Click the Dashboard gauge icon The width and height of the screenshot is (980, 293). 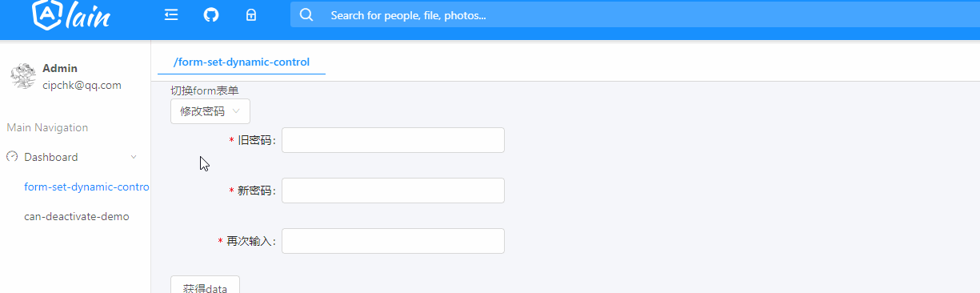[12, 157]
